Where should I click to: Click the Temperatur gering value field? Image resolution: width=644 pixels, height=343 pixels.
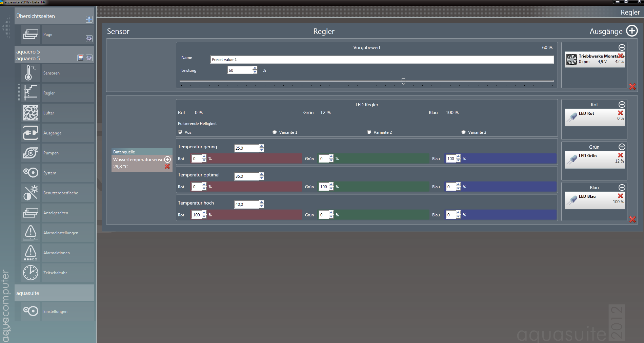[247, 148]
